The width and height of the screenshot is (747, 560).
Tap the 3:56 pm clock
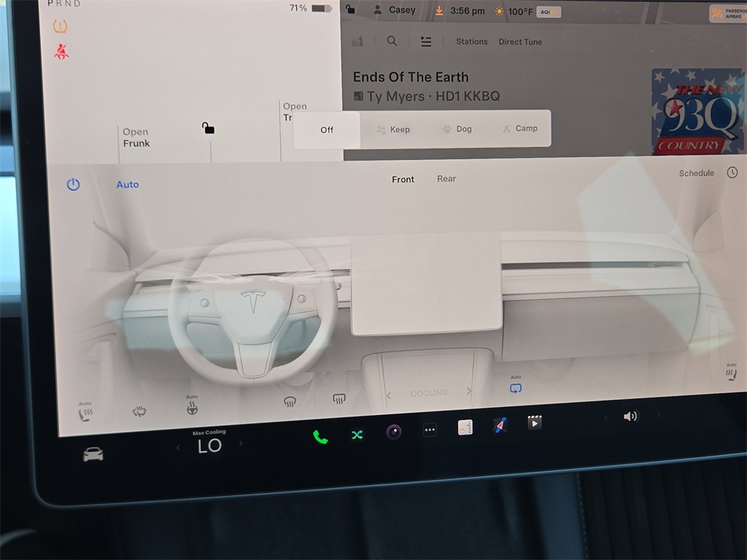(468, 11)
